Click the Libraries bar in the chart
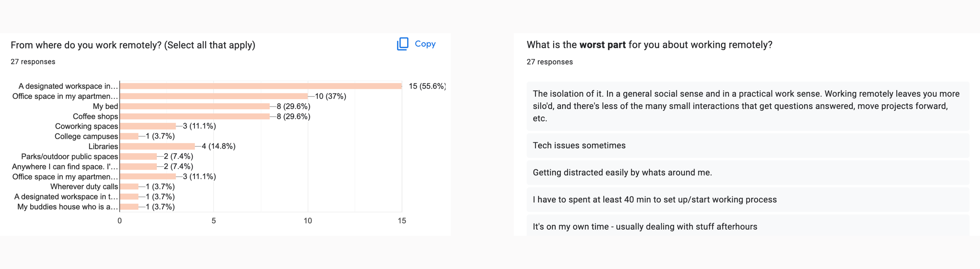 click(x=157, y=146)
